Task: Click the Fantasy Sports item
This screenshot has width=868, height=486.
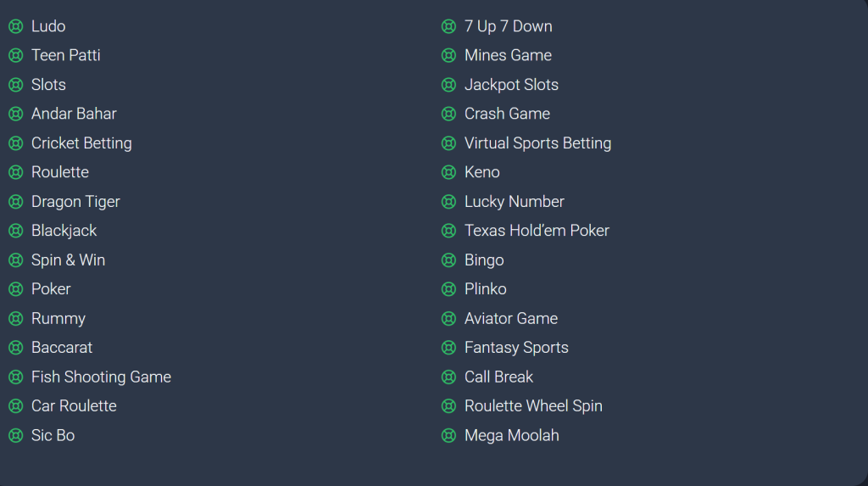Action: click(516, 348)
